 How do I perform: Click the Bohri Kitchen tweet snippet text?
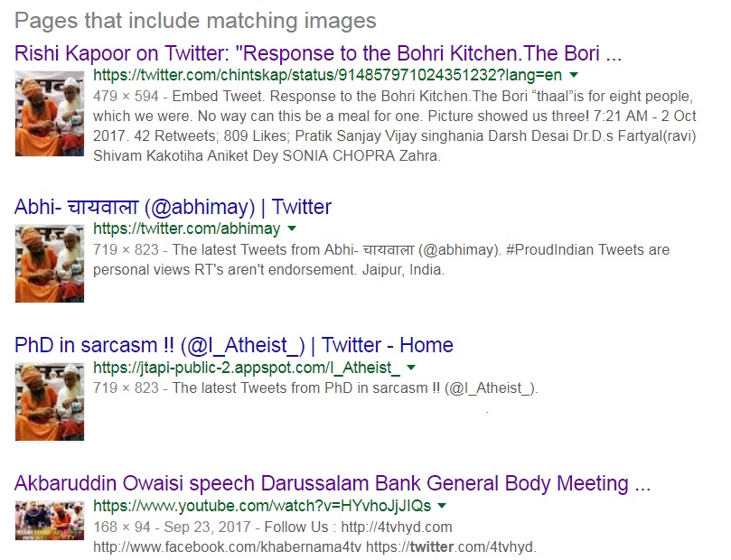(394, 126)
